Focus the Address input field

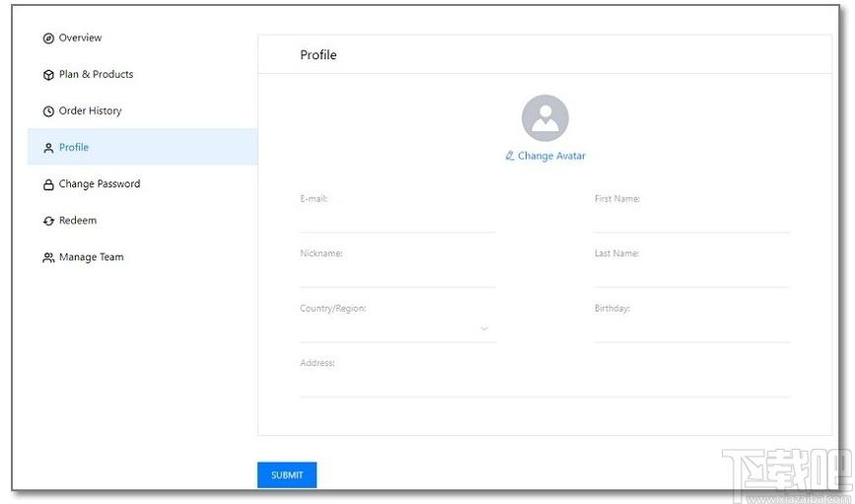coord(544,384)
